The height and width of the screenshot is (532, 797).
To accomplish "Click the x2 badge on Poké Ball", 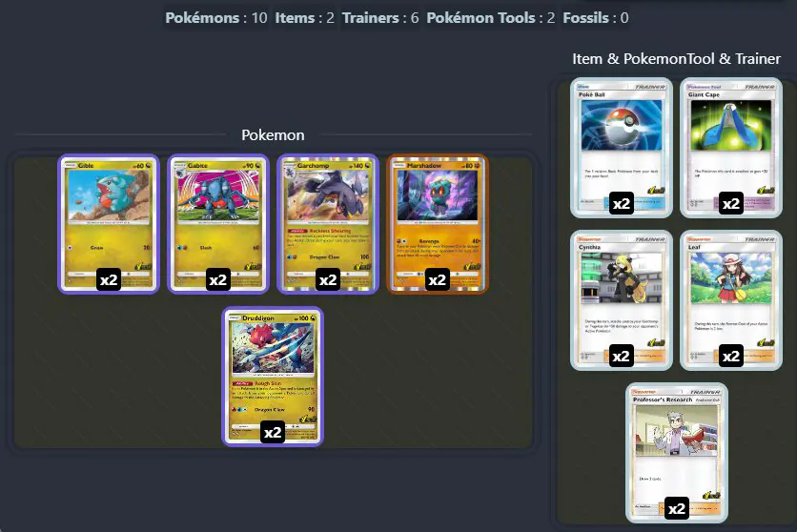I will click(x=622, y=203).
